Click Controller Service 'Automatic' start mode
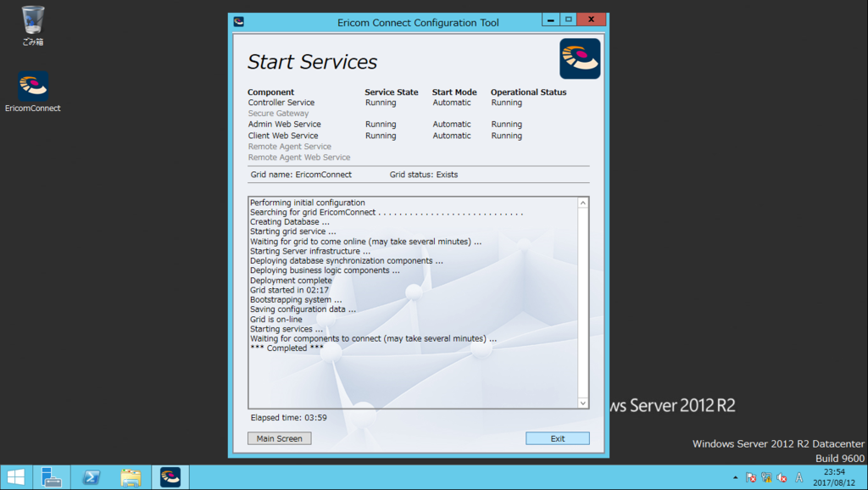The height and width of the screenshot is (490, 868). (x=452, y=103)
